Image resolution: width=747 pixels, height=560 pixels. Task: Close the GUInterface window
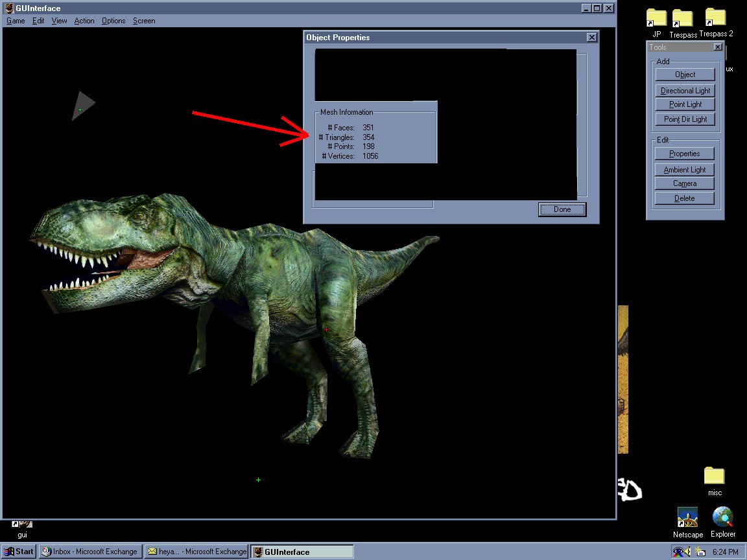coord(608,8)
